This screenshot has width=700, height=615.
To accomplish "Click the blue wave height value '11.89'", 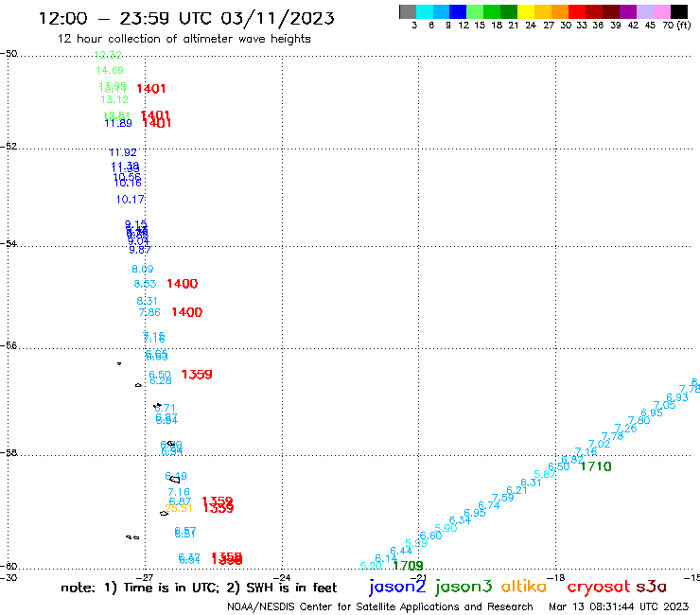I will (118, 123).
